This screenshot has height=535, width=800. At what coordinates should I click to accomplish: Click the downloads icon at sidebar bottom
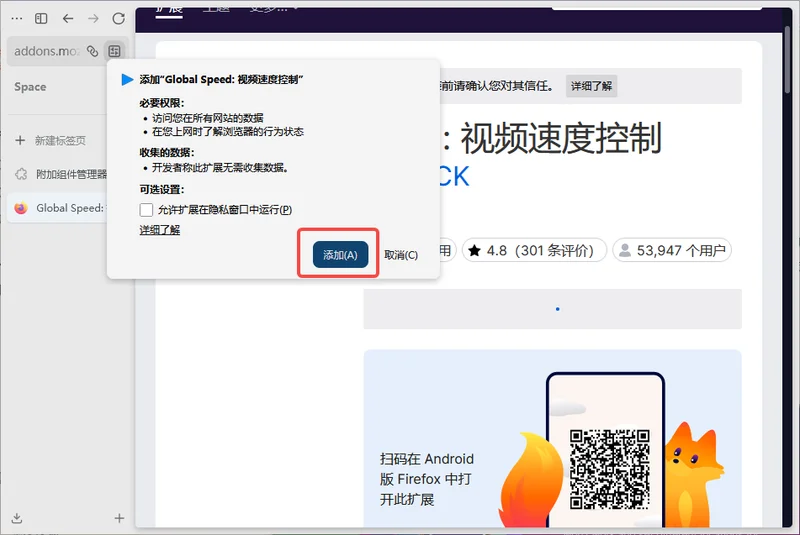click(17, 518)
